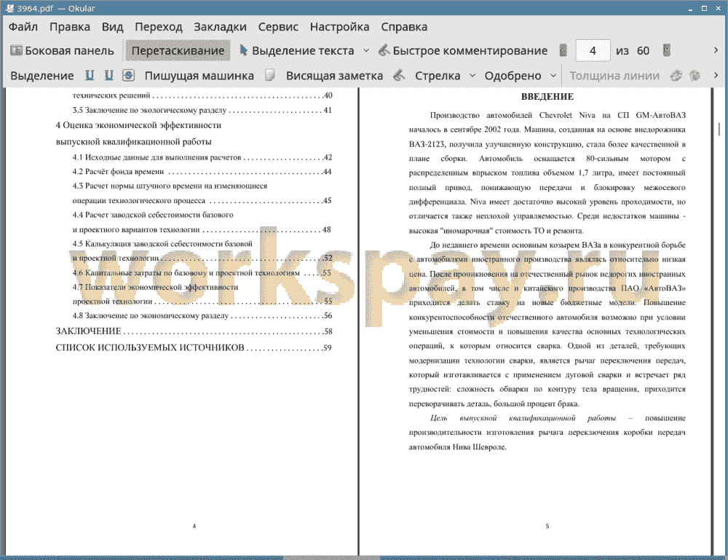Viewport: 728px width, 560px height.
Task: Click the vertical scrollbar handle
Action: [x=719, y=129]
